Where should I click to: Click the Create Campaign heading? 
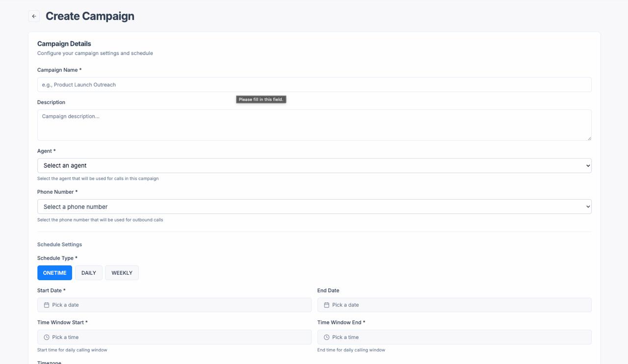click(x=90, y=16)
